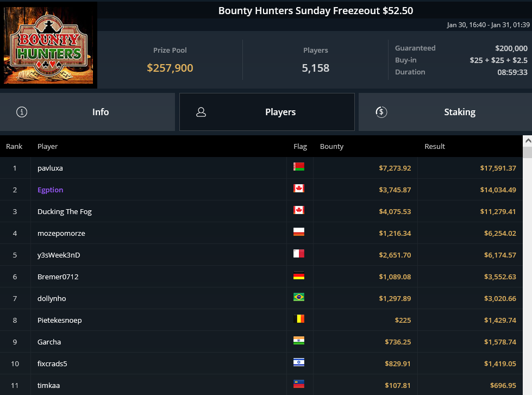Click pavluxa's result $17,591.37
Viewport: 532px width, 395px height.
[x=498, y=168]
